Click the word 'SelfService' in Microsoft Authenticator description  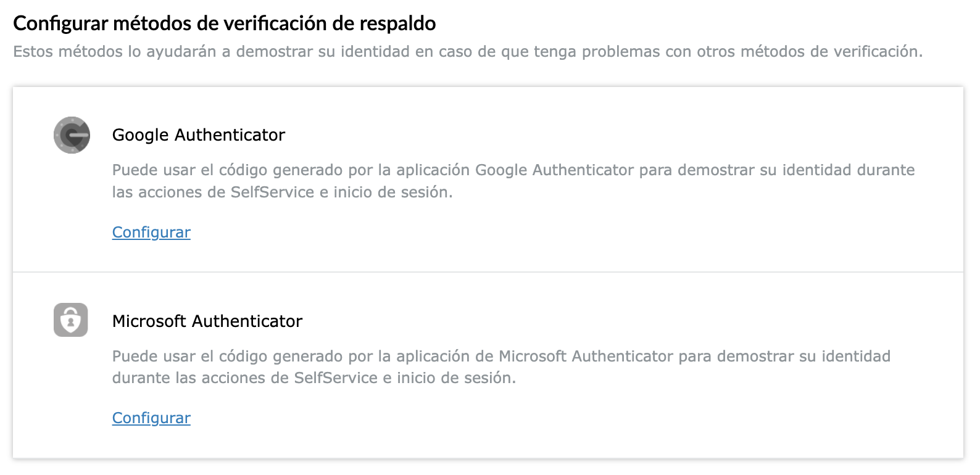point(335,378)
